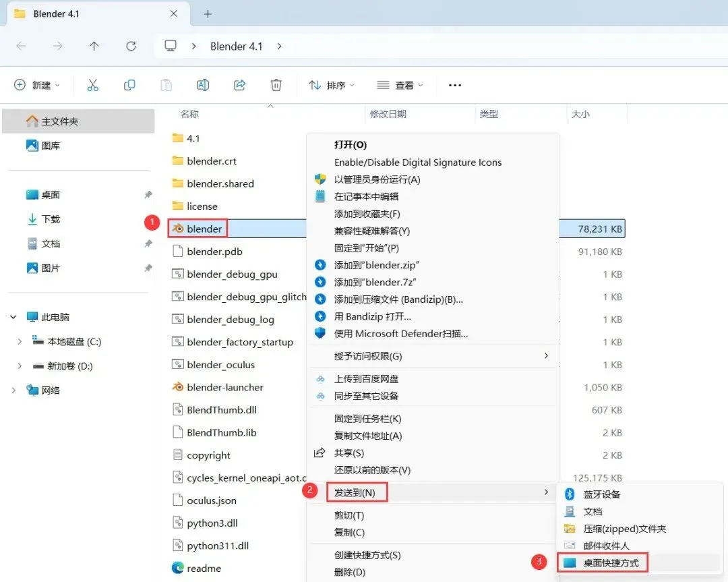Viewport: 728px width, 582px height.
Task: Choose Mail recipient in Send to submenu
Action: [606, 546]
